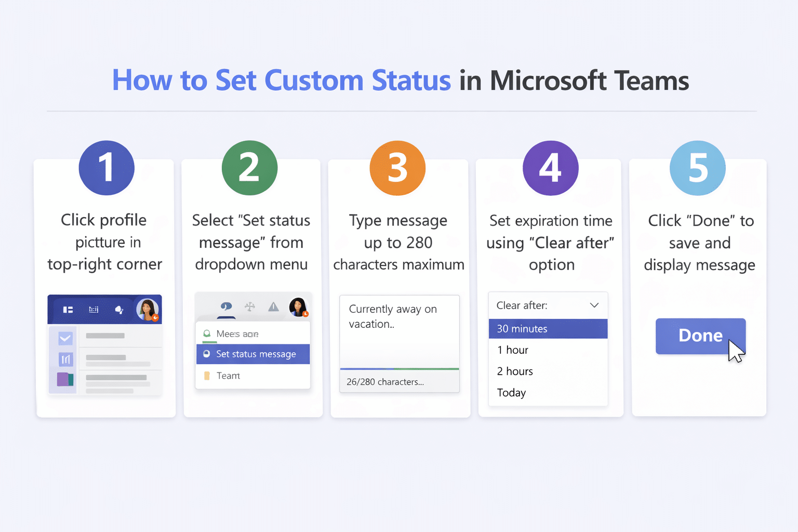Click the cross-arrows icon beside chat bubble
Image resolution: width=798 pixels, height=532 pixels.
pyautogui.click(x=250, y=307)
